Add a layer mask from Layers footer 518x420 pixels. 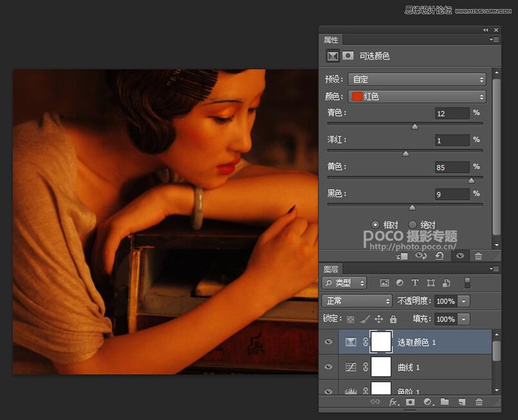(411, 402)
